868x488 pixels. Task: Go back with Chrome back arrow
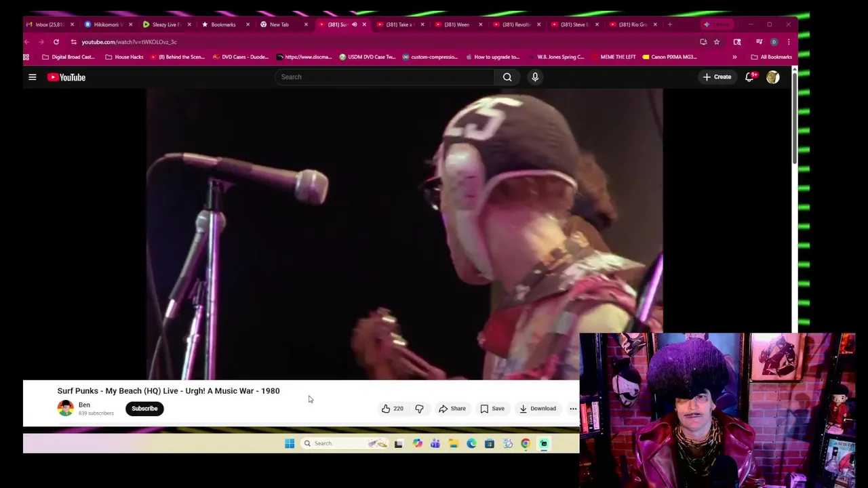tap(27, 42)
